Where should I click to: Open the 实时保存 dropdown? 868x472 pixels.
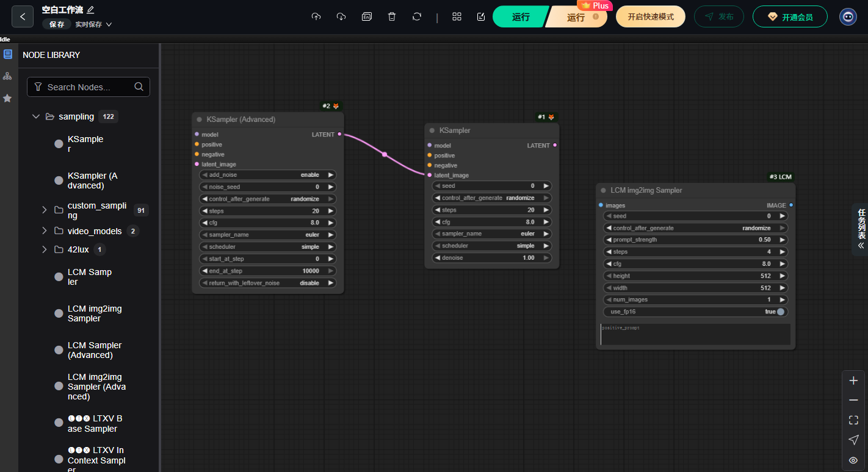(x=93, y=24)
